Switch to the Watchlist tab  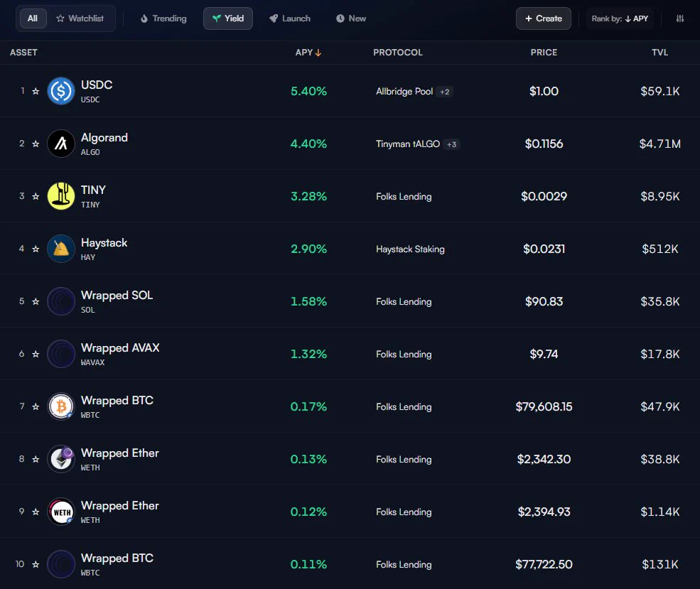pyautogui.click(x=80, y=18)
